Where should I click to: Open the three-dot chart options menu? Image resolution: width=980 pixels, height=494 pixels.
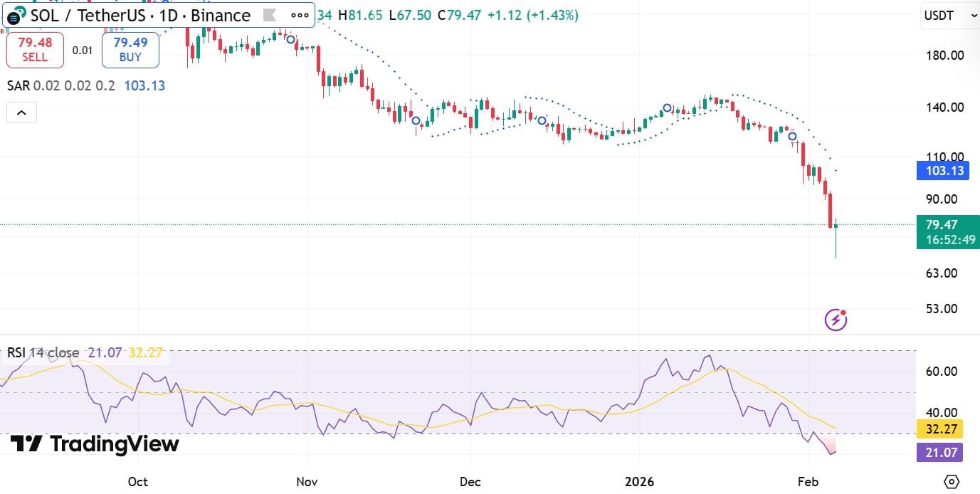coord(299,15)
